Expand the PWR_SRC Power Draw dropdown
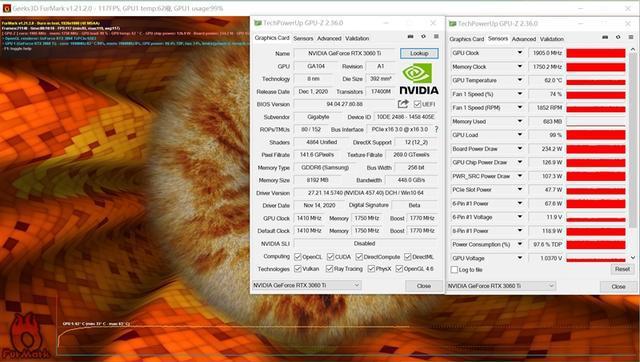 point(520,176)
